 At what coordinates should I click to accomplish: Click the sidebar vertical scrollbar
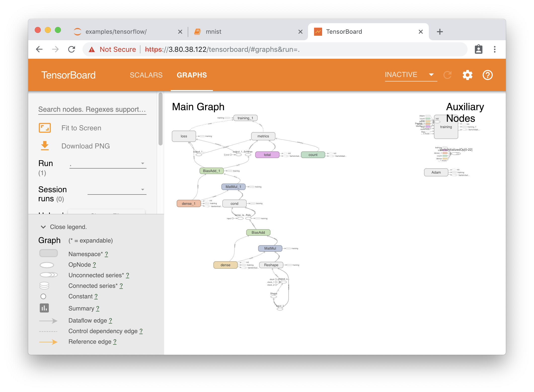160,119
